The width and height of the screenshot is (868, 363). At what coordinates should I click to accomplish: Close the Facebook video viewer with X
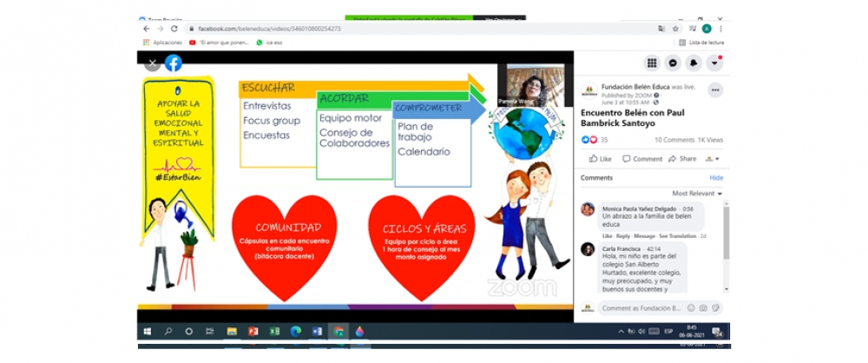pos(153,63)
